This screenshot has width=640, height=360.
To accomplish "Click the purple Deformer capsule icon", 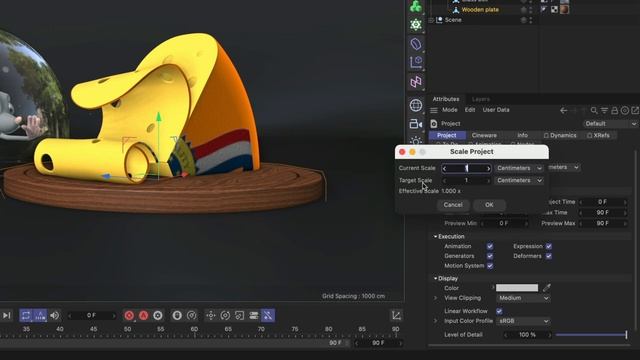I will [x=416, y=44].
